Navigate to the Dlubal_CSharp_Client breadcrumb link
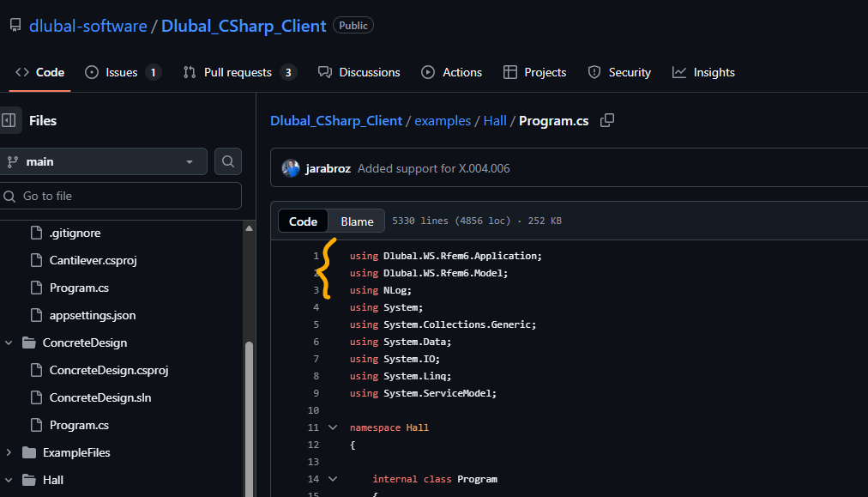The height and width of the screenshot is (497, 868). tap(336, 121)
